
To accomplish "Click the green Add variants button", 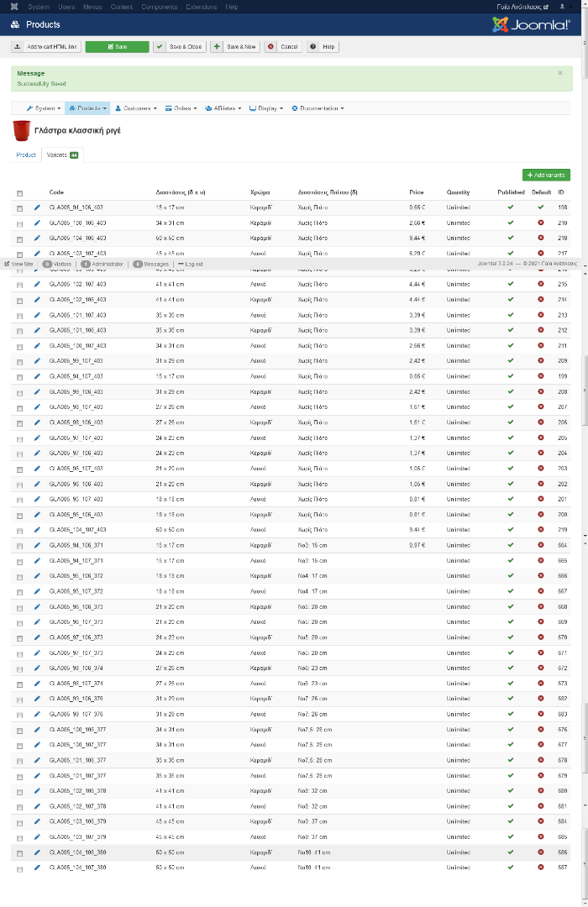I will 546,175.
